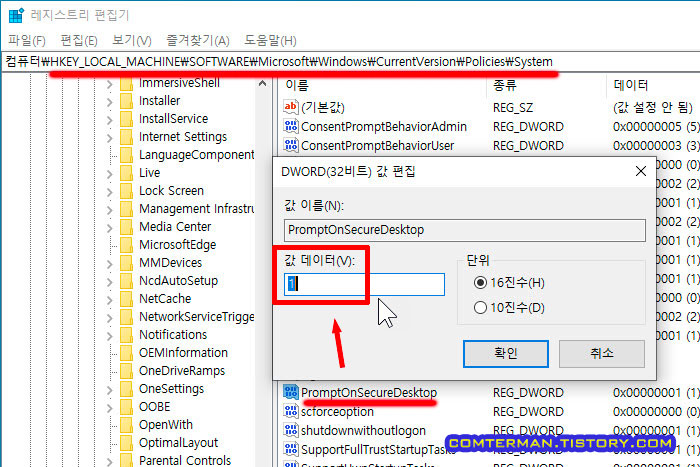Select the ConsentPromptBehaviorUser DWORD icon

(291, 145)
